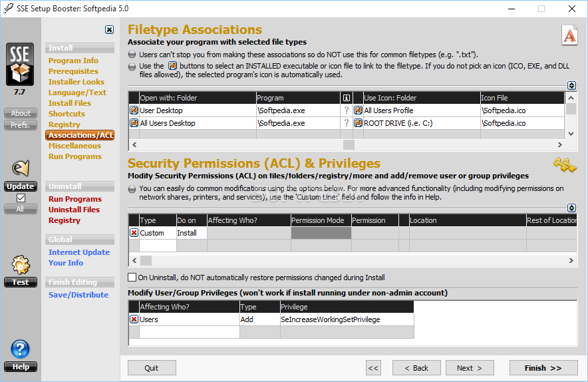Screen dimensions: 588x382
Task: Click browse icon in the instruction text
Action: [x=172, y=66]
